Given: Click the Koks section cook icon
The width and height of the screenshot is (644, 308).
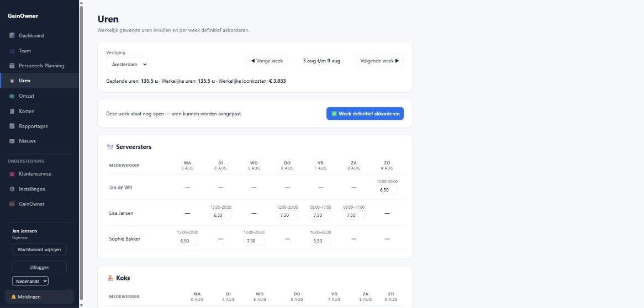Looking at the screenshot, I should (x=110, y=278).
